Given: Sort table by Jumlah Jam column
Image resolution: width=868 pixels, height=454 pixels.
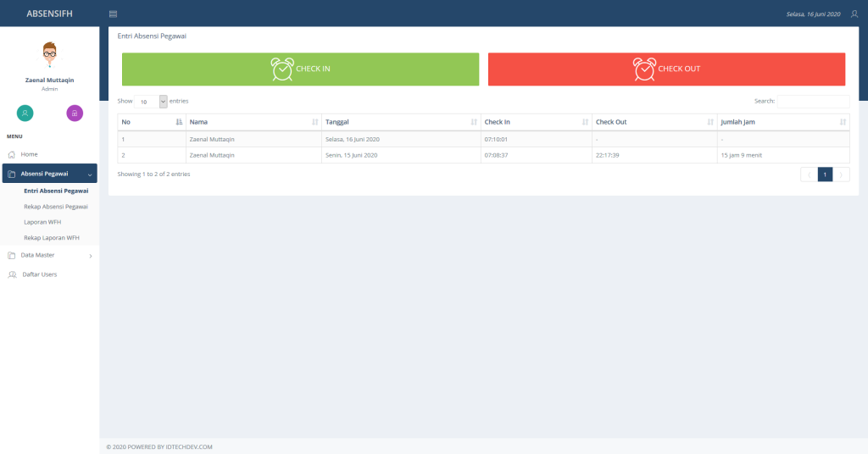Looking at the screenshot, I should 782,122.
